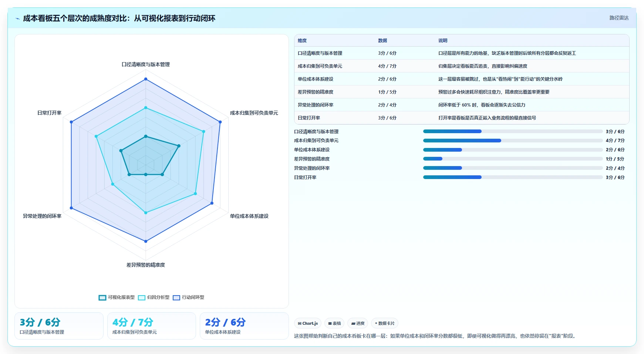Select table cell 单位成本体系建设 in 维度 column
Viewport: 644px width, 354px height.
coord(316,79)
